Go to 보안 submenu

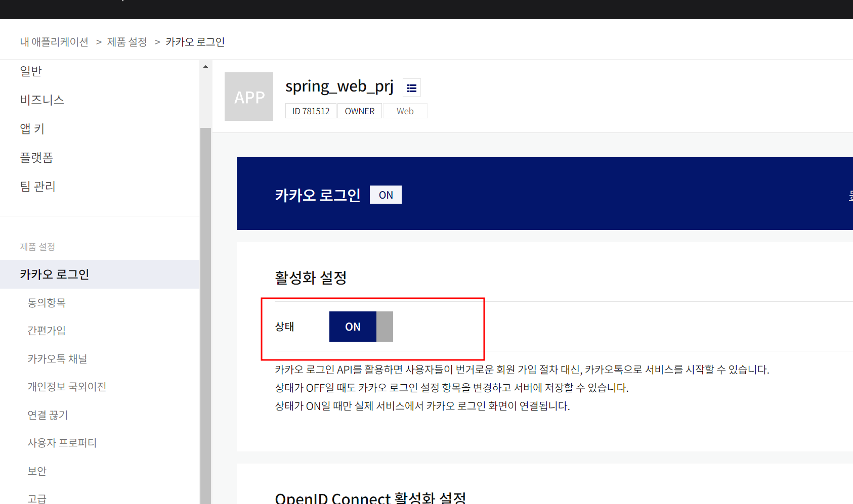point(37,471)
